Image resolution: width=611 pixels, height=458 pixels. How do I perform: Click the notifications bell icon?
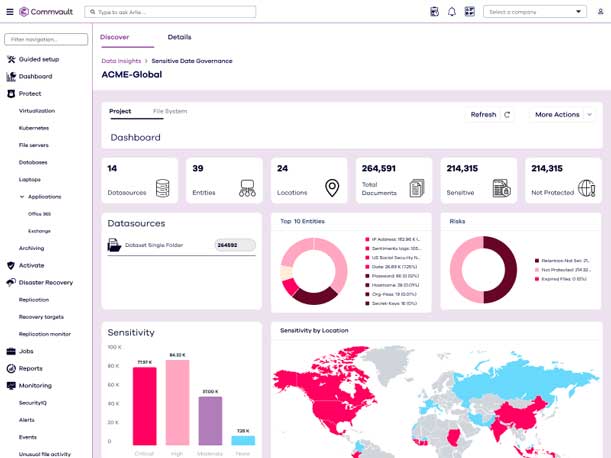(452, 12)
